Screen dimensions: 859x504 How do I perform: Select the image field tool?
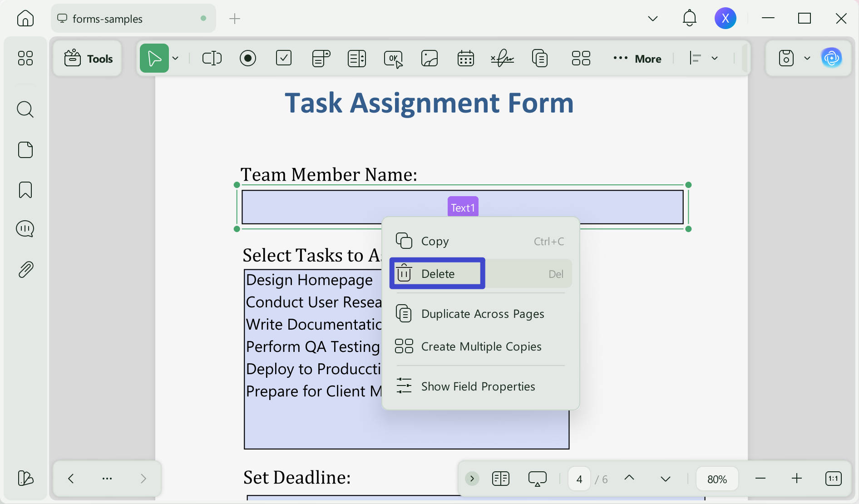coord(429,58)
